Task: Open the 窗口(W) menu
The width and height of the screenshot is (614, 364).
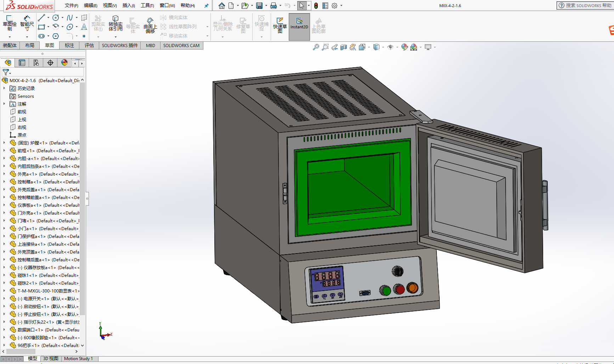Action: point(167,6)
